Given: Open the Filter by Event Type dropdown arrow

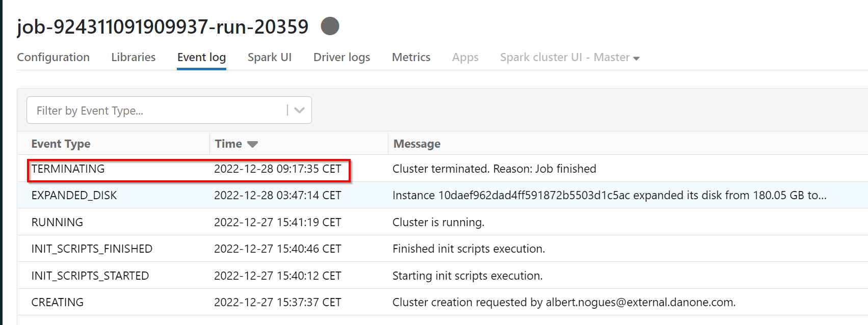Looking at the screenshot, I should pos(299,110).
